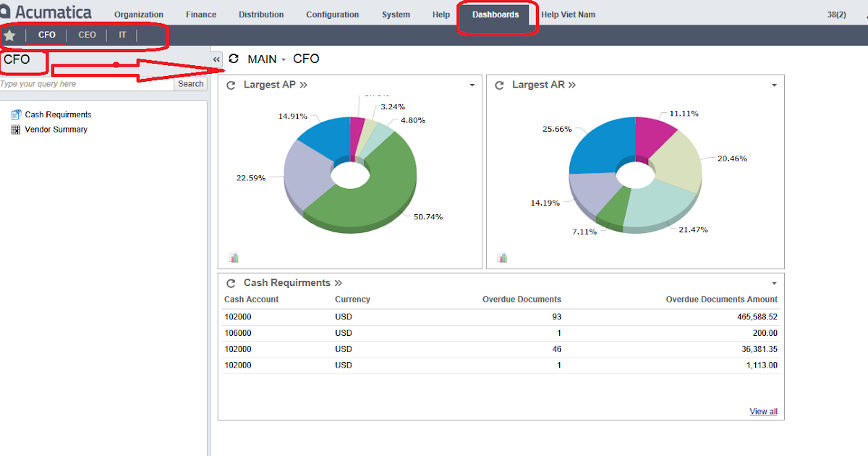
Task: Refresh the Cash Requirments widget
Action: pyautogui.click(x=231, y=282)
